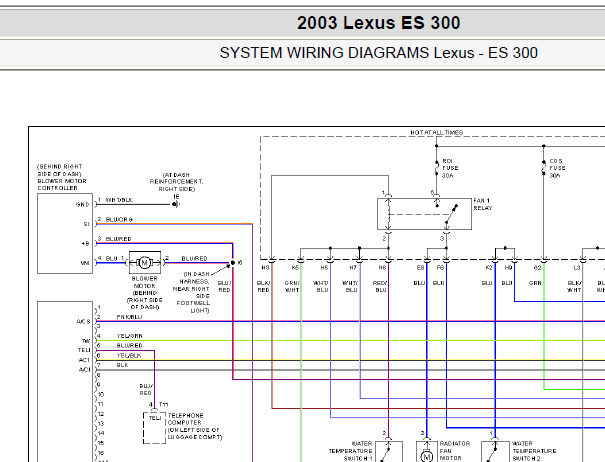Click the IE ground symbol
This screenshot has width=605, height=462.
(176, 204)
